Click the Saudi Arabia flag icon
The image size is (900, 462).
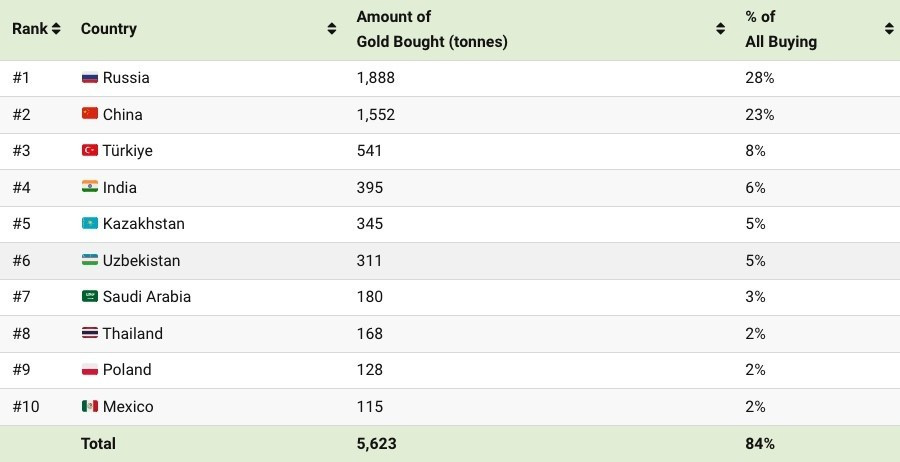90,297
